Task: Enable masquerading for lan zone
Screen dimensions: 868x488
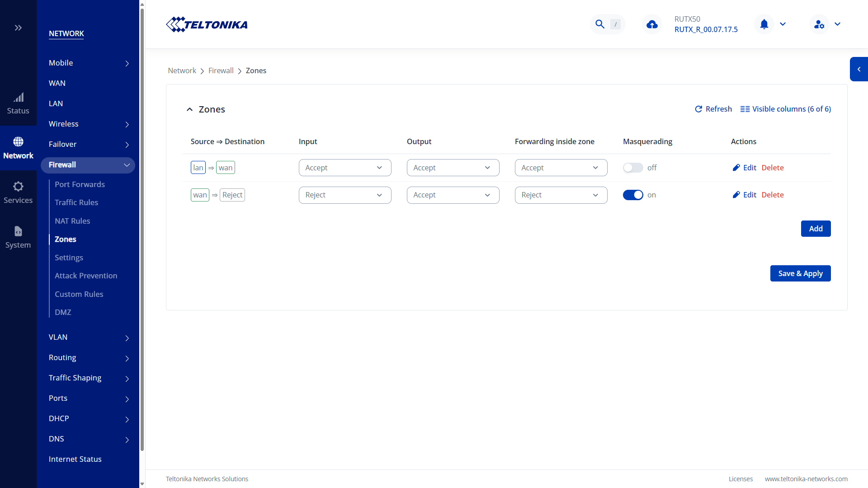Action: tap(632, 168)
